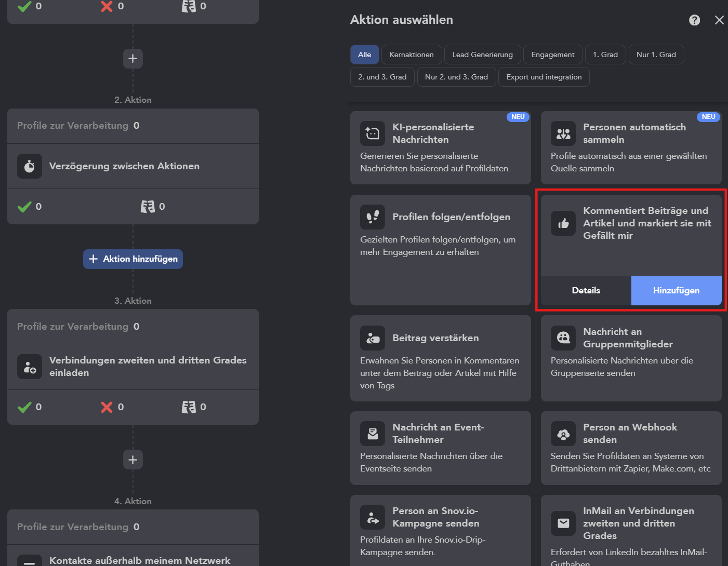
Task: Click Profile zur Verarbeitung in 4. Aktion
Action: point(78,527)
